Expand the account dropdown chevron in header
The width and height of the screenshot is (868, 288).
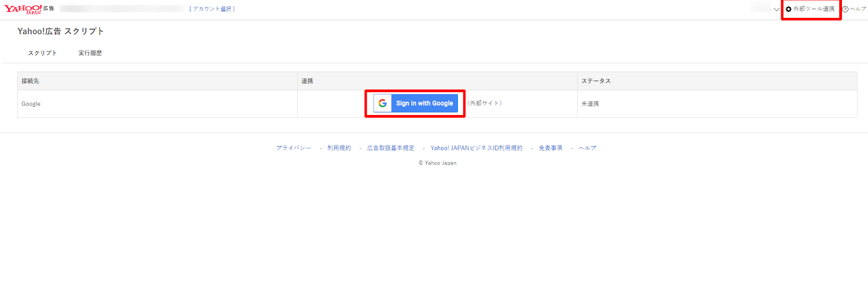pyautogui.click(x=776, y=9)
